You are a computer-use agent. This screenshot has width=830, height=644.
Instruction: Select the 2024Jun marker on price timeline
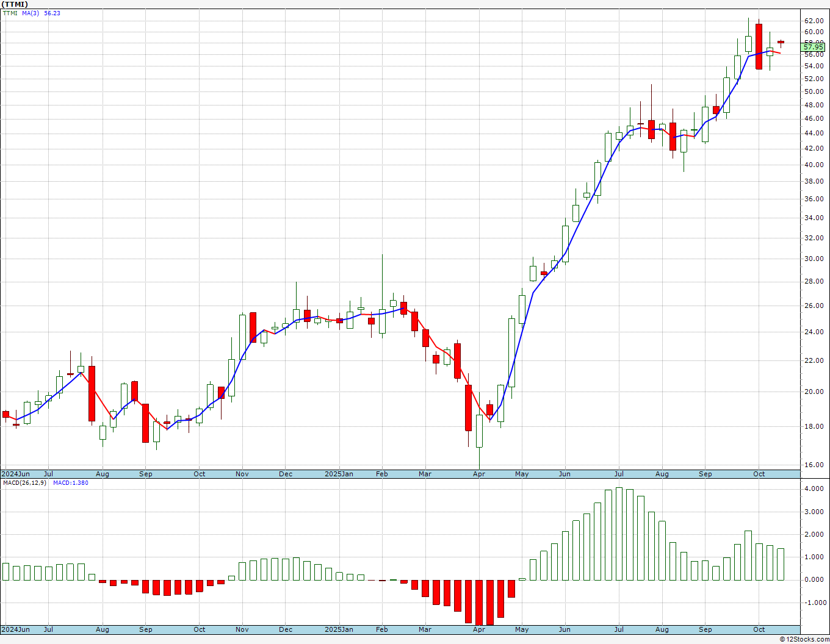pos(15,474)
